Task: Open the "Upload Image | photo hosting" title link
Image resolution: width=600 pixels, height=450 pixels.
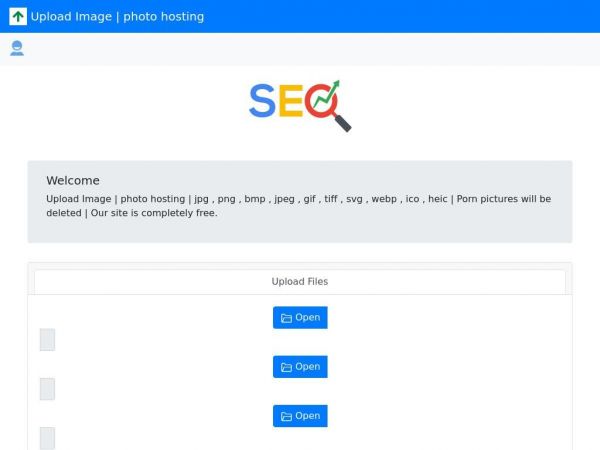Action: pyautogui.click(x=117, y=16)
